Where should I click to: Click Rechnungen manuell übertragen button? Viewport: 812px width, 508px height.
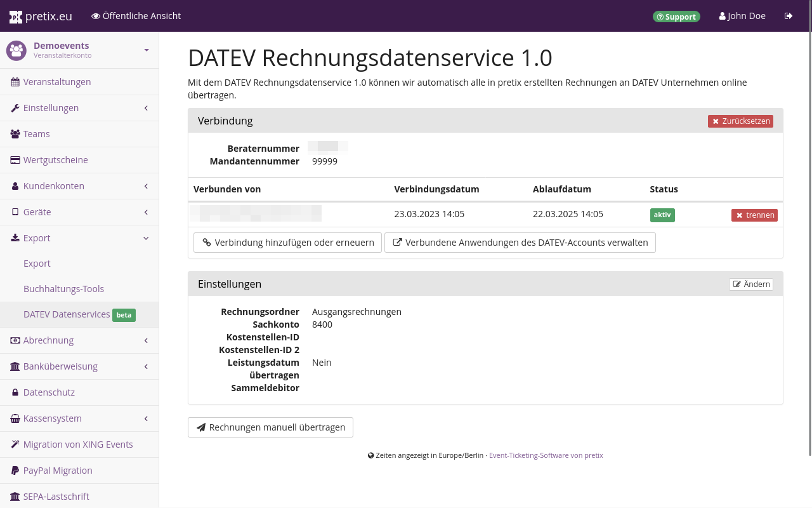(x=270, y=427)
